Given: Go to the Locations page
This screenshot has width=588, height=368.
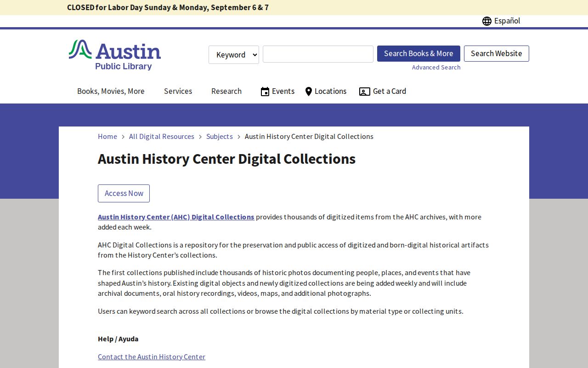Looking at the screenshot, I should 330,91.
